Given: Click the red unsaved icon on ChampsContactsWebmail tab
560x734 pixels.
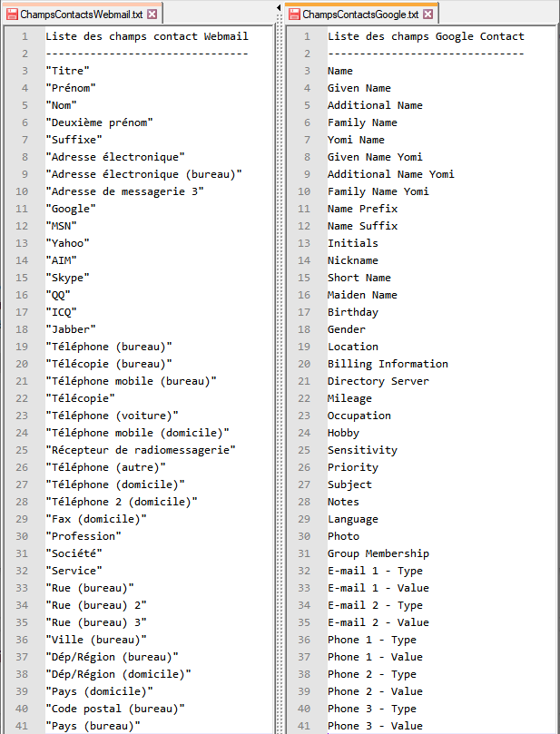Looking at the screenshot, I should pos(13,15).
